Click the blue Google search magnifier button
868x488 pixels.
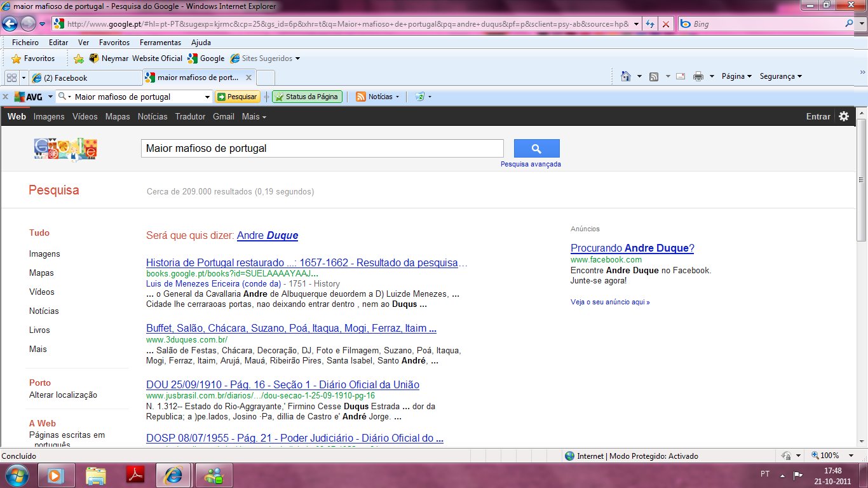536,149
